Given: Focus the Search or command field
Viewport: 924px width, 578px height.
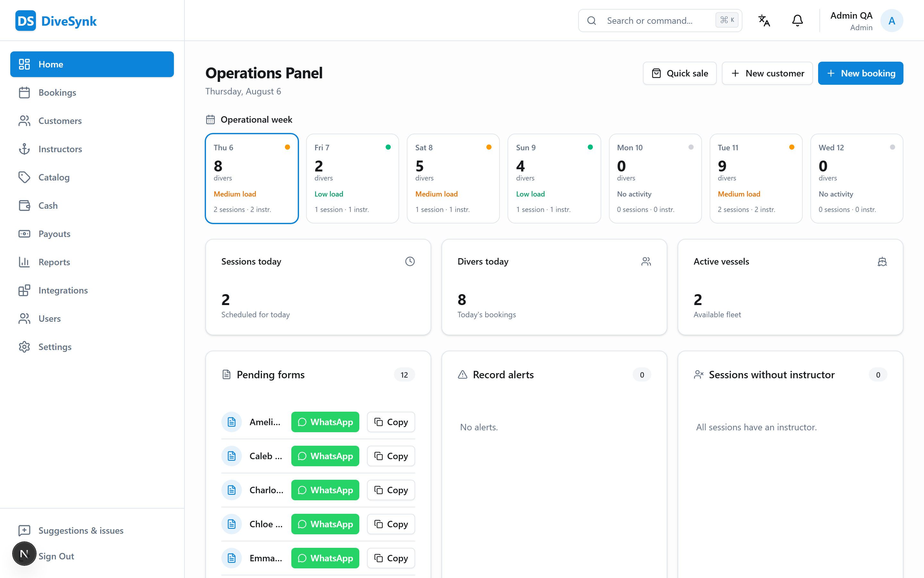Looking at the screenshot, I should pos(660,21).
